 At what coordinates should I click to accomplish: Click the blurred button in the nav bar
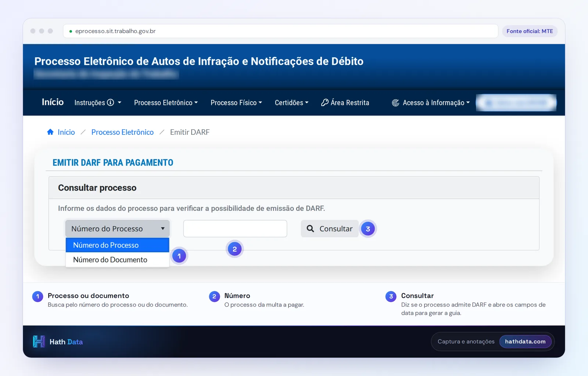point(516,103)
